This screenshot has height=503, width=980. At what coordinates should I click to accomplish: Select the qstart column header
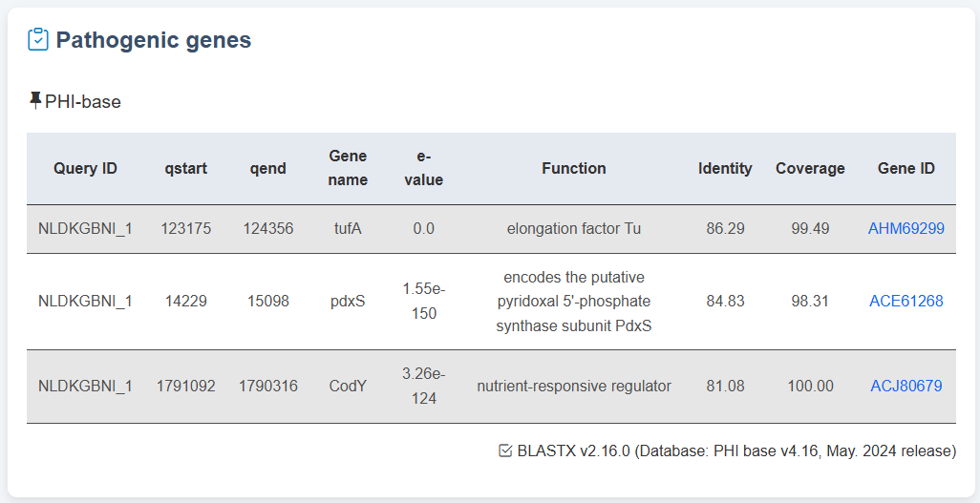point(185,169)
